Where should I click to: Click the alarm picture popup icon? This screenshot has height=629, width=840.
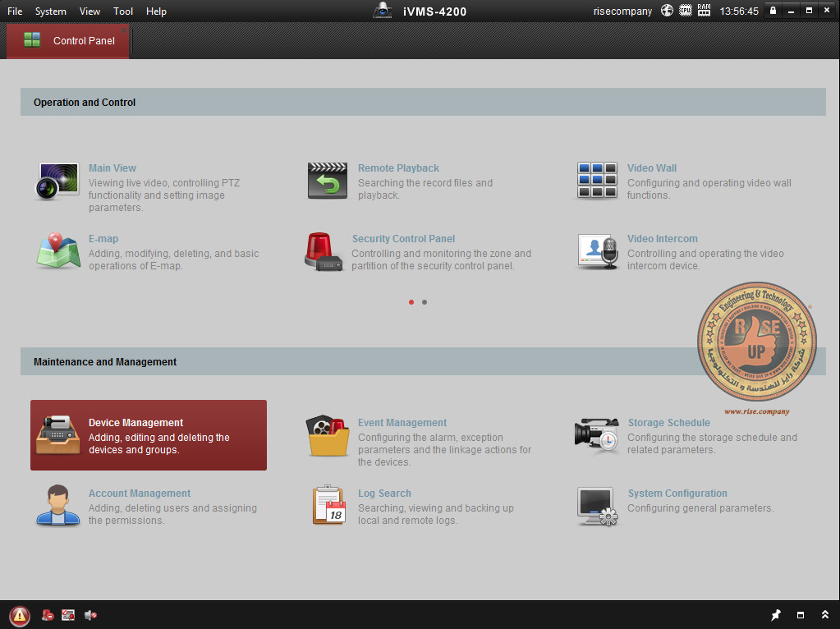68,615
